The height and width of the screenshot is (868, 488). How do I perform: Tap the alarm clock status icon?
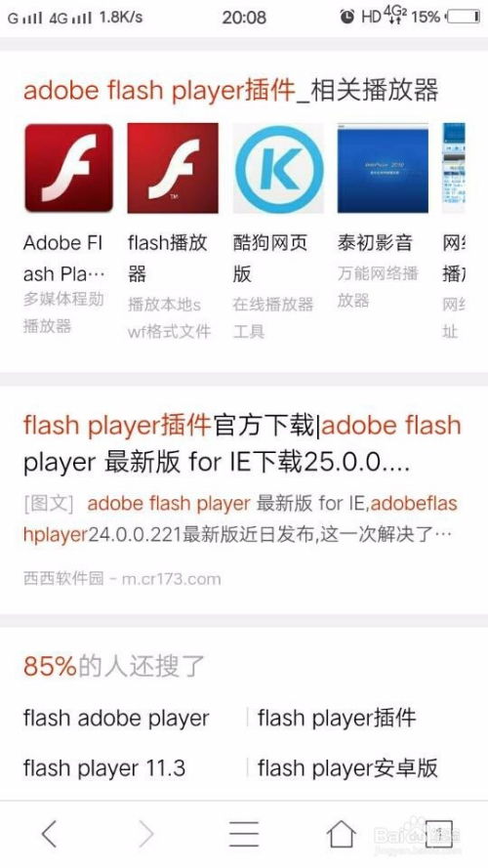click(x=346, y=17)
